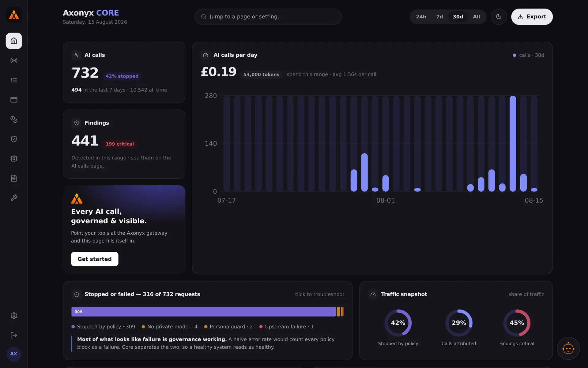588x368 pixels.
Task: Click the 42% Stopped by policy ring
Action: click(x=398, y=323)
